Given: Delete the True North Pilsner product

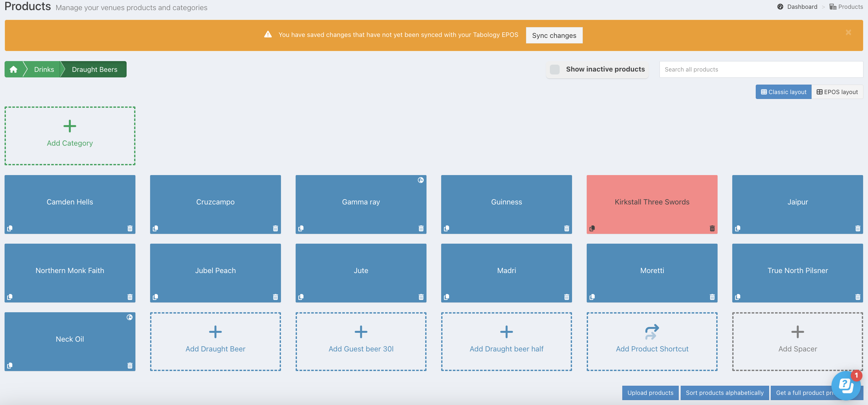Looking at the screenshot, I should click(x=858, y=297).
